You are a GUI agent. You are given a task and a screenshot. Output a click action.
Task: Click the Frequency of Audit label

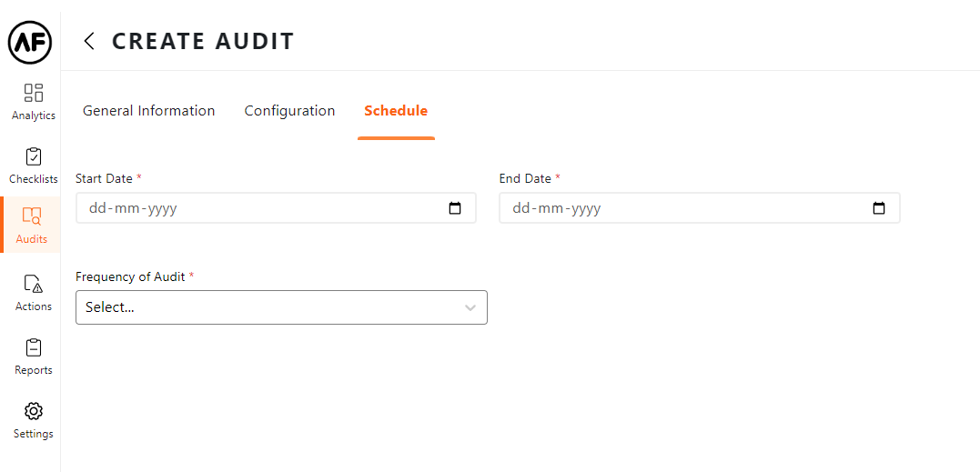point(130,276)
